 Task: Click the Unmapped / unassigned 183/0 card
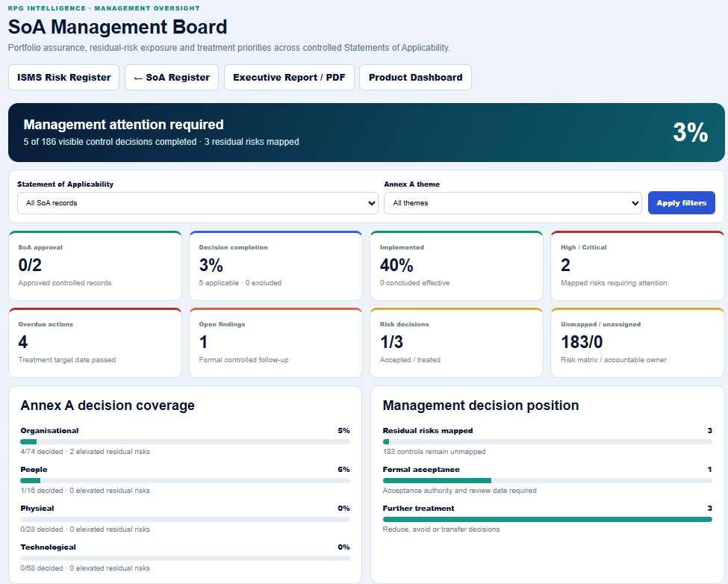point(638,343)
